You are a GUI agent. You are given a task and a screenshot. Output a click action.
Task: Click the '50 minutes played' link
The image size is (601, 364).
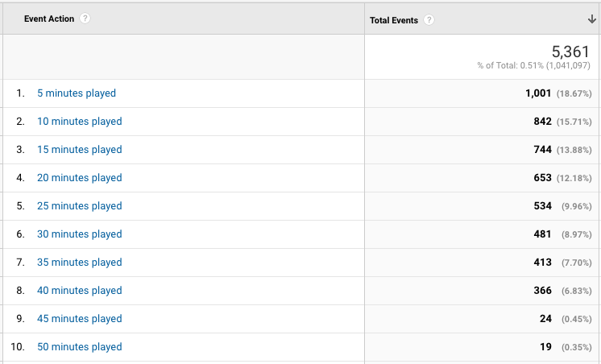[79, 347]
